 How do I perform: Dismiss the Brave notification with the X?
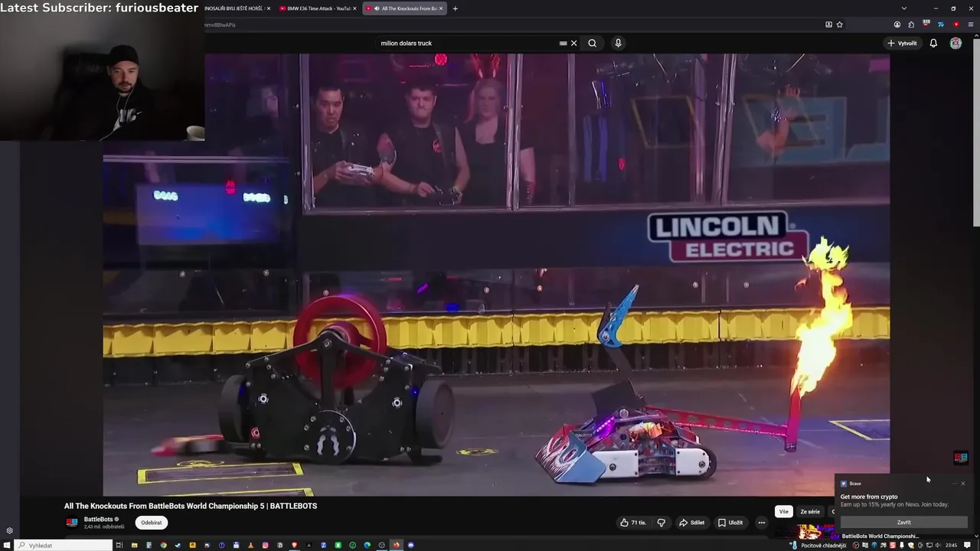tap(963, 484)
